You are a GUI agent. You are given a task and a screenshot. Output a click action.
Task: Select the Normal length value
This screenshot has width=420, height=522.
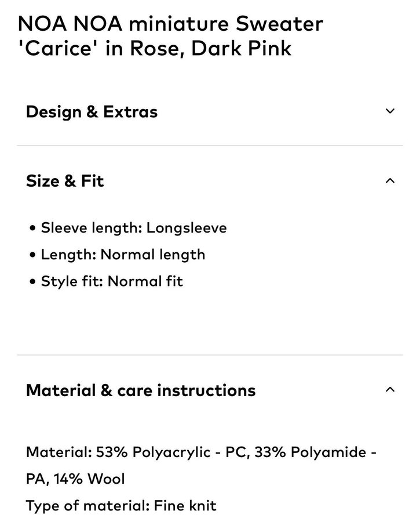(x=152, y=255)
